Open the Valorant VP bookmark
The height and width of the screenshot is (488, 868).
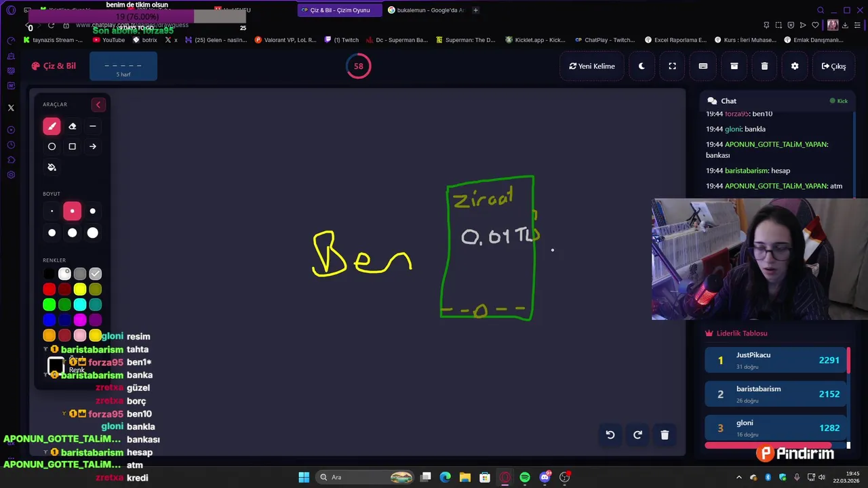click(x=285, y=40)
